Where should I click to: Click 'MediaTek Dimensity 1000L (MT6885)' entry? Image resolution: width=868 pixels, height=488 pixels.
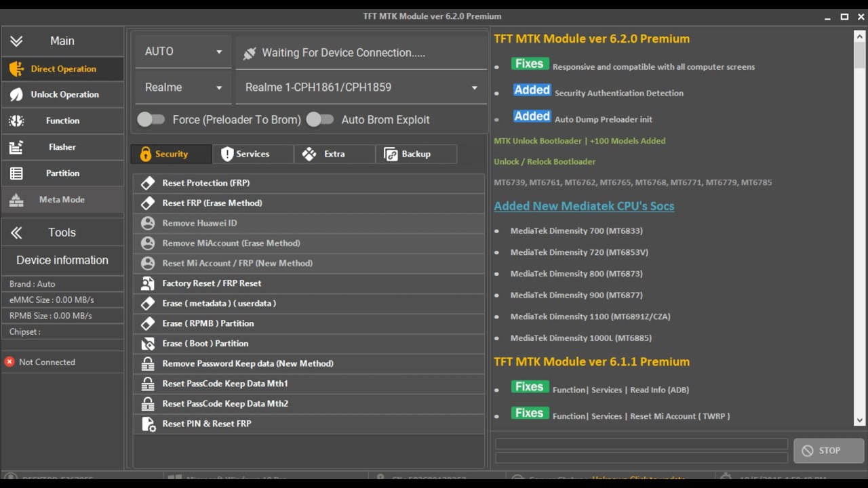581,338
